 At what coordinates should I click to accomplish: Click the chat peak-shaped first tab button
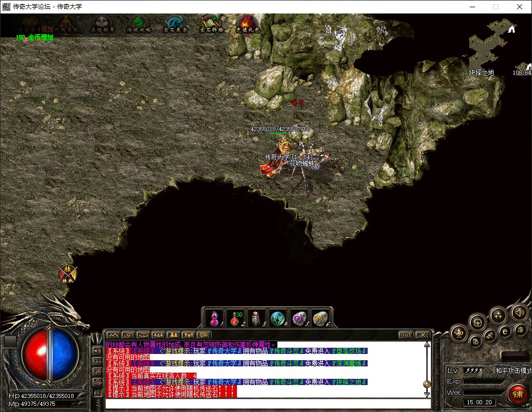[113, 335]
